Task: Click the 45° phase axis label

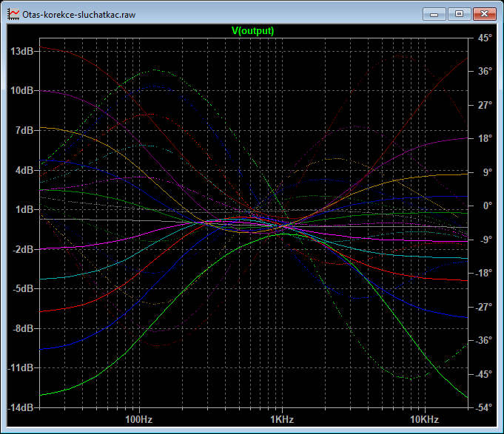Action: coord(485,38)
